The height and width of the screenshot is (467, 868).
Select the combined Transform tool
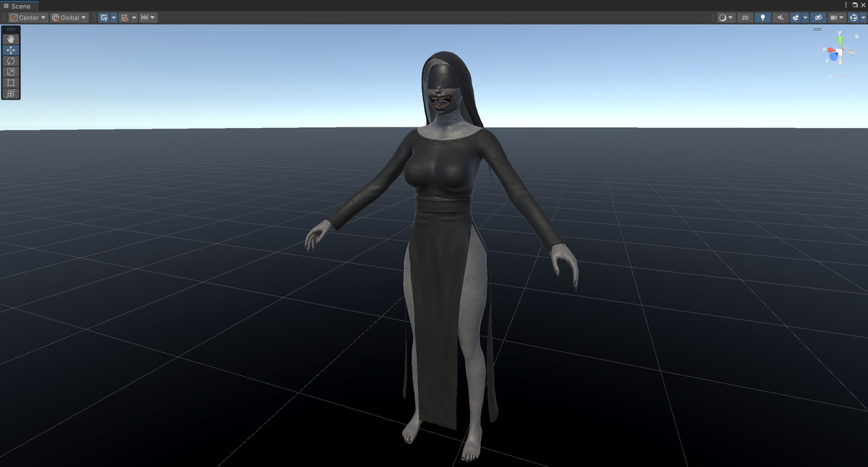point(10,93)
